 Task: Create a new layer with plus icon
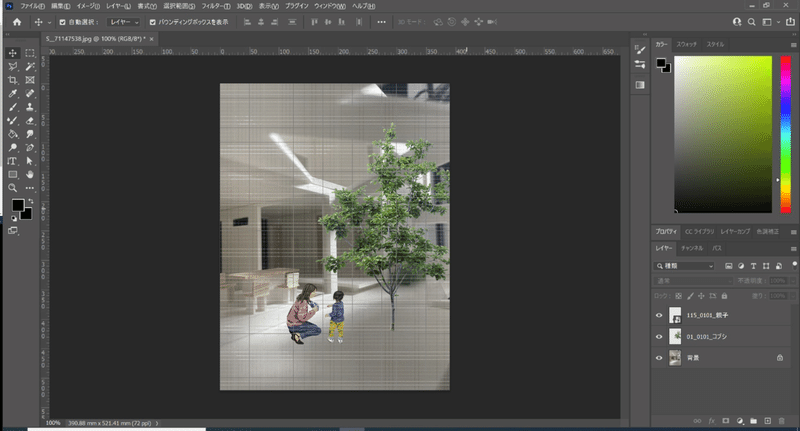click(x=767, y=421)
